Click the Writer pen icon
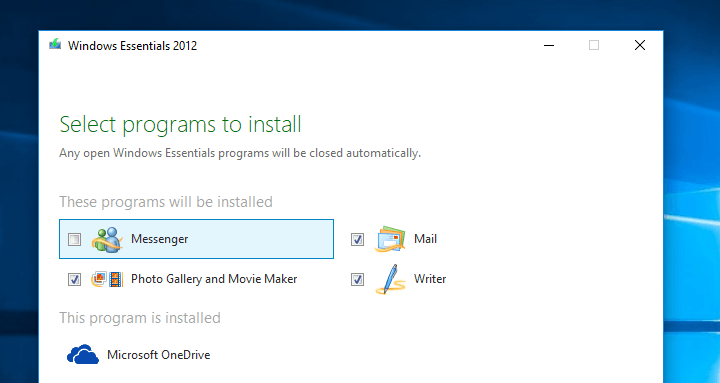Viewport: 720px width, 383px height. (x=390, y=279)
